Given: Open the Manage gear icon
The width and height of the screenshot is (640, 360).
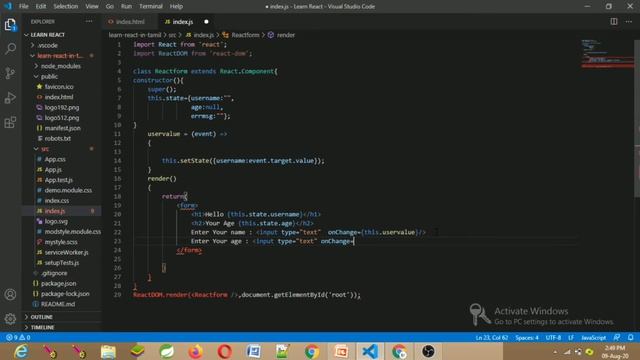Looking at the screenshot, I should pyautogui.click(x=10, y=318).
